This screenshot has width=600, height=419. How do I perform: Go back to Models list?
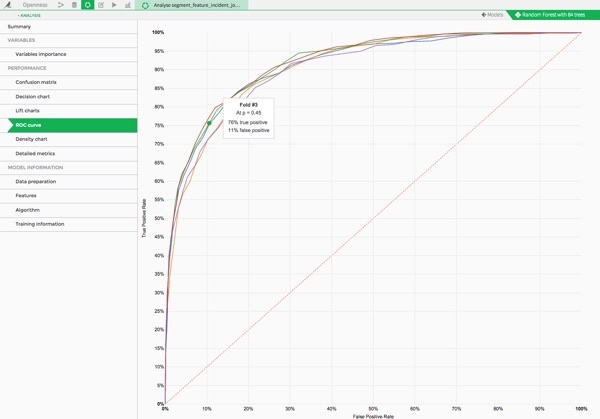coord(492,15)
